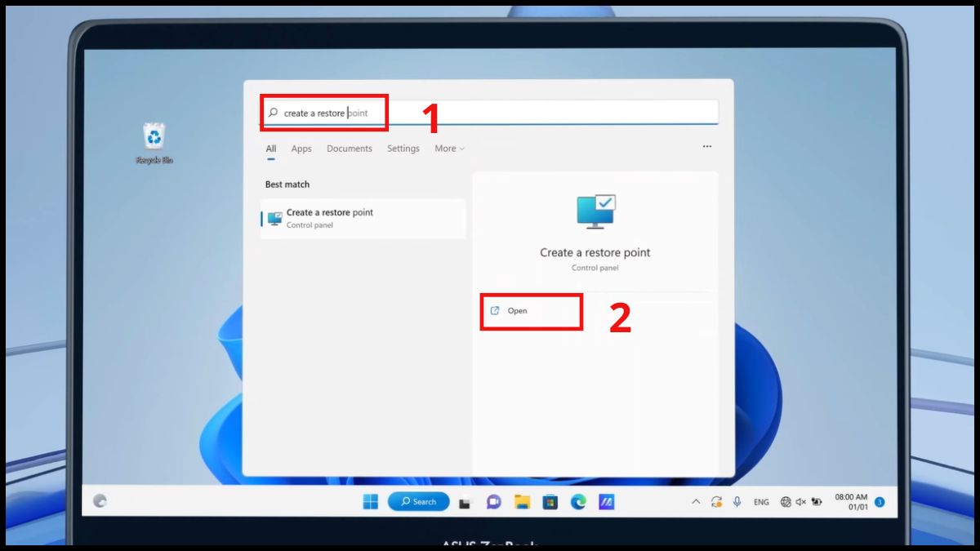Switch to the Settings search tab
Viewport: 980px width, 551px height.
(x=403, y=149)
